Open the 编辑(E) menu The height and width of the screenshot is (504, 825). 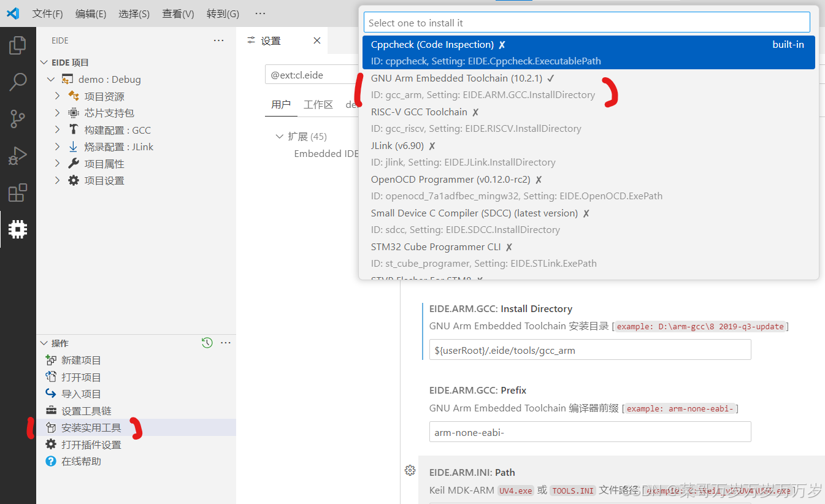coord(91,13)
